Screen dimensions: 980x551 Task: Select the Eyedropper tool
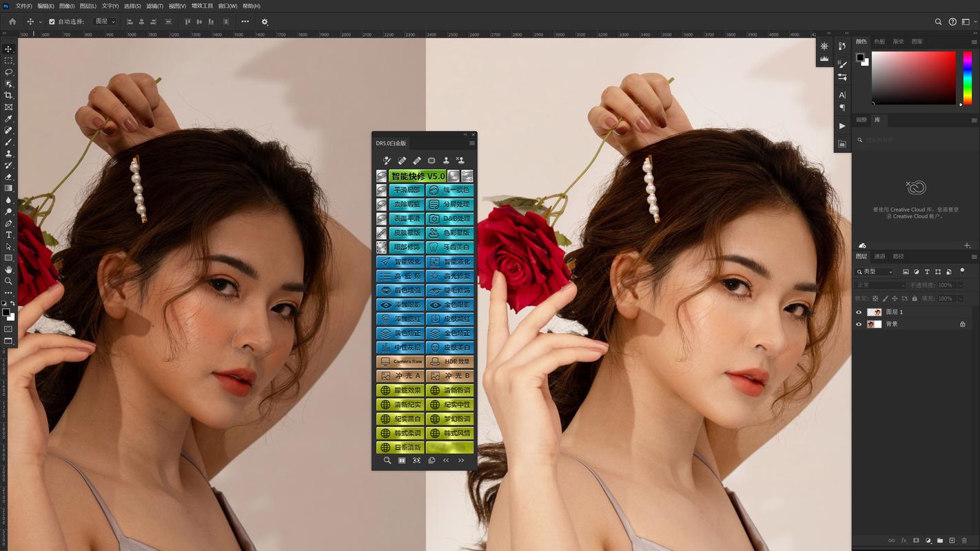[x=9, y=119]
